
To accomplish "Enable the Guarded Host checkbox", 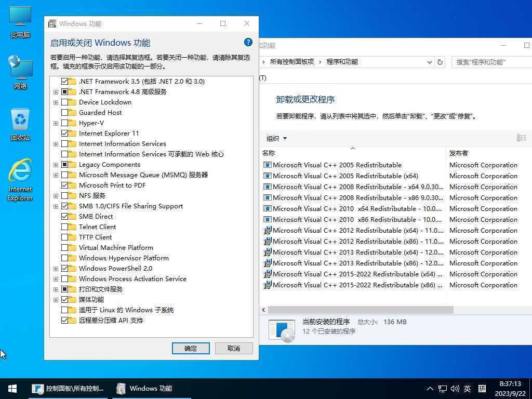I will pyautogui.click(x=64, y=112).
